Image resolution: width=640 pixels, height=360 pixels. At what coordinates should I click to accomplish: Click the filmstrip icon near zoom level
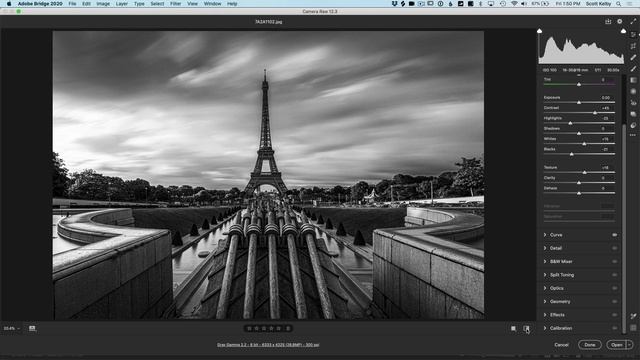coord(32,328)
